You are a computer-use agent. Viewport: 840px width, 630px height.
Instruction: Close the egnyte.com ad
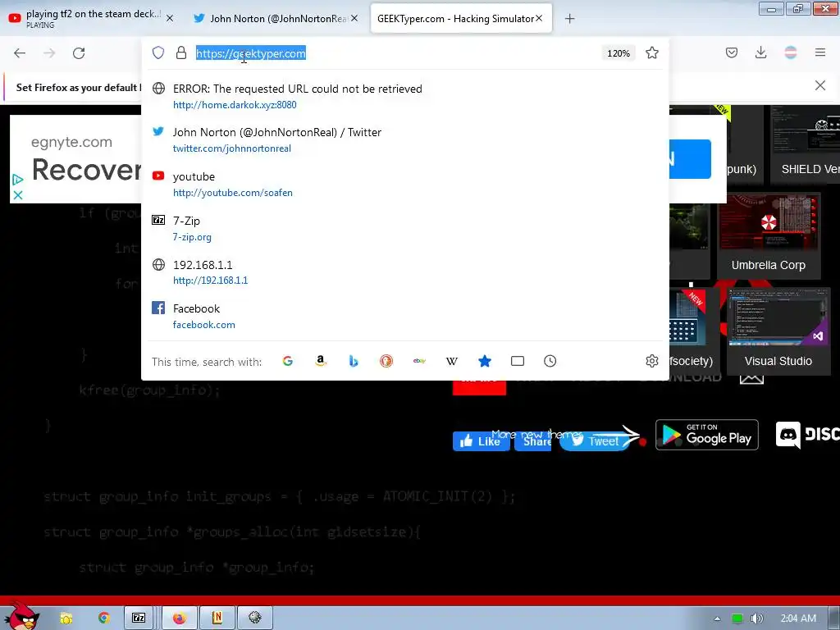18,195
